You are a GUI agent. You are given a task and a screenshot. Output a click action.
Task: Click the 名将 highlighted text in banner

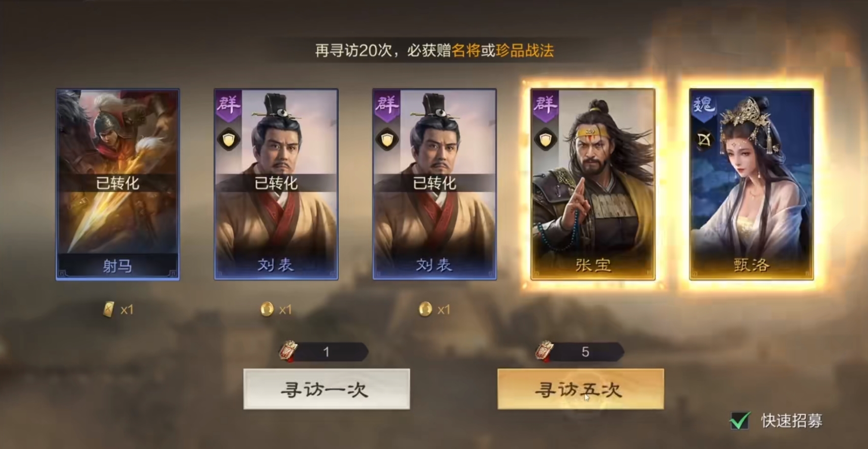tap(466, 50)
